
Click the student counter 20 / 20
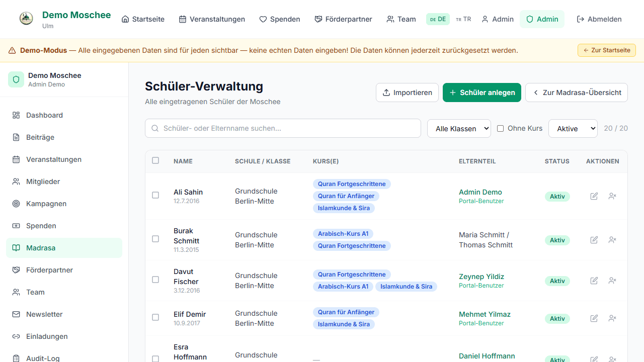coord(616,128)
